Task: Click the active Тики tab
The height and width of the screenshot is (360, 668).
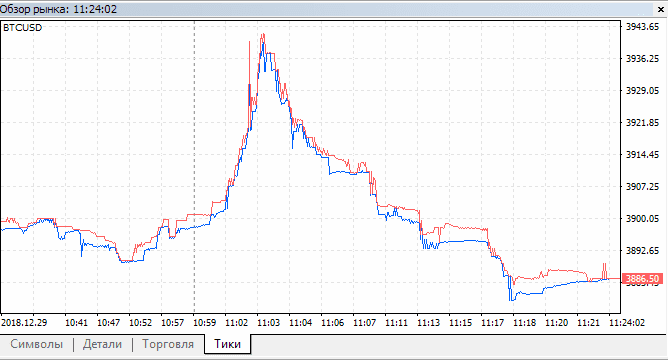Action: coord(227,344)
